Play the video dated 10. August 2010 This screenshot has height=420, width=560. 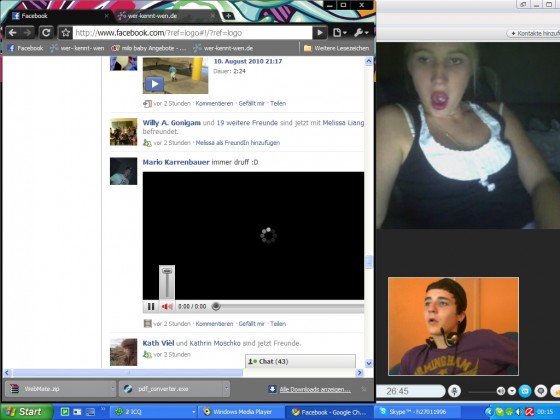point(154,84)
